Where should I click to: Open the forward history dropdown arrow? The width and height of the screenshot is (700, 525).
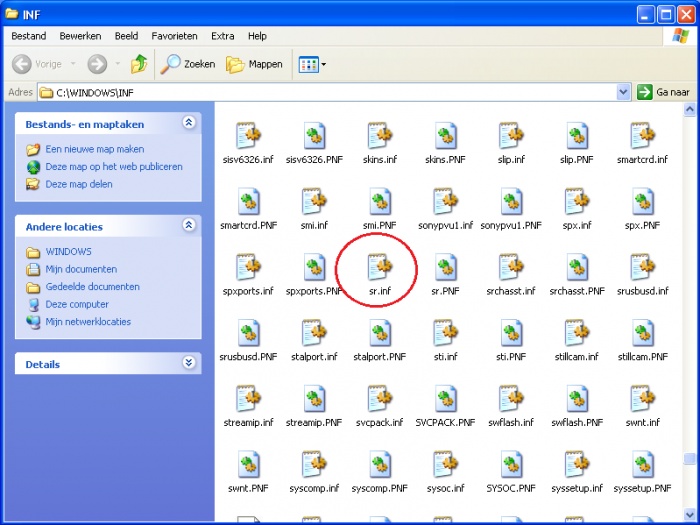(117, 64)
